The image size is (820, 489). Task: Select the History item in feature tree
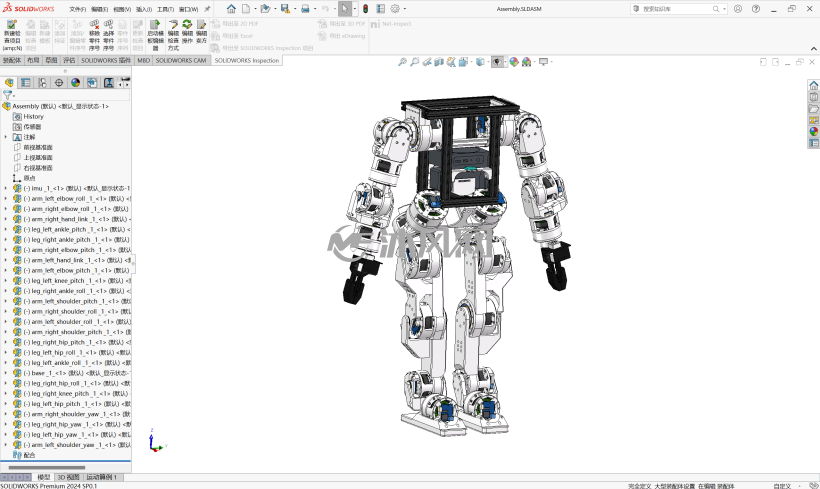33,117
